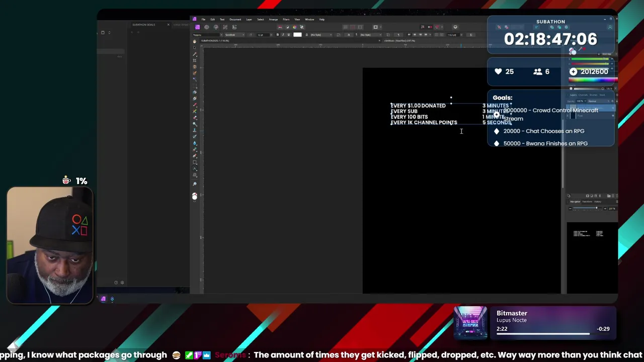Switch to the Channels panel tab
Image resolution: width=644 pixels, height=362 pixels.
(583, 95)
